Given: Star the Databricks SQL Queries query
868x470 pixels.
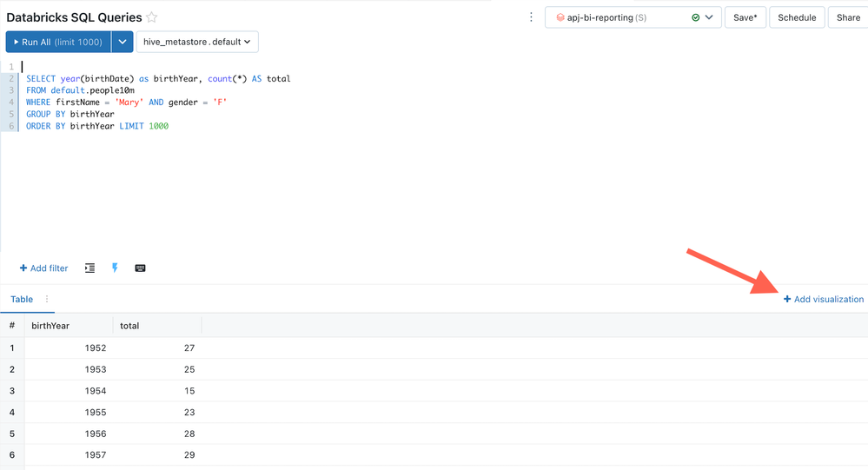Looking at the screenshot, I should click(x=152, y=17).
